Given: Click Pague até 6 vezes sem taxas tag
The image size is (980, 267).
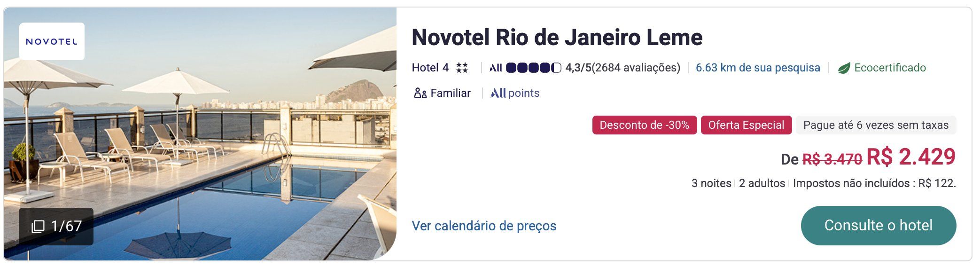Looking at the screenshot, I should pos(876,125).
